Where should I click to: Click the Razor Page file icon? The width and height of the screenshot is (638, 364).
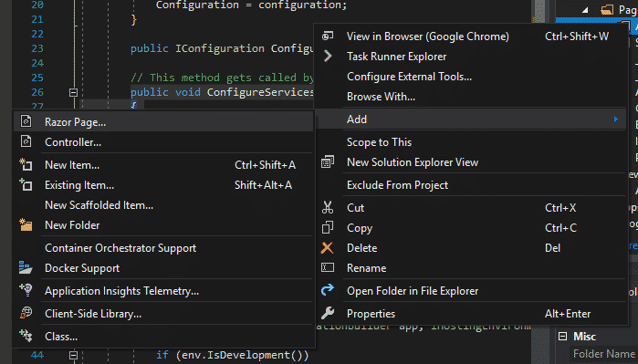[x=26, y=121]
